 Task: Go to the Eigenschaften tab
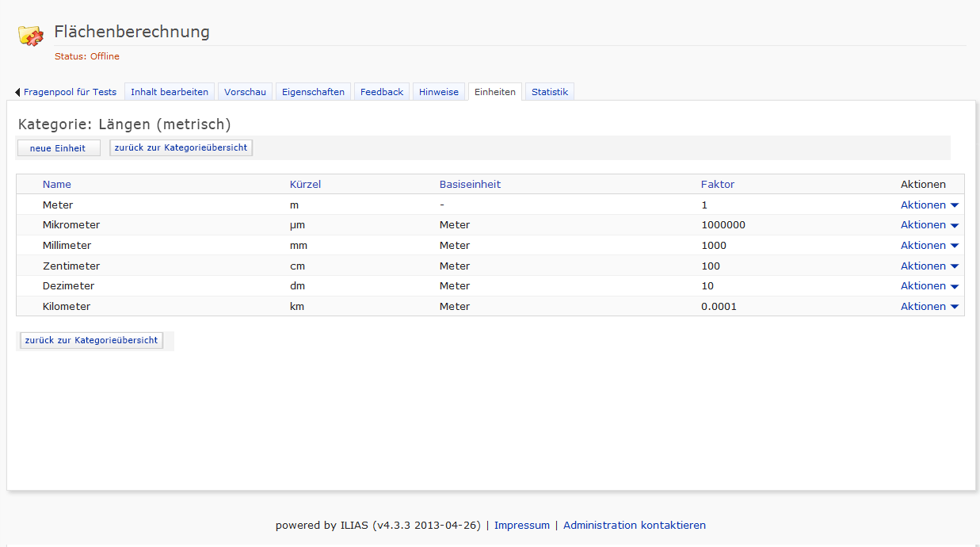tap(313, 92)
